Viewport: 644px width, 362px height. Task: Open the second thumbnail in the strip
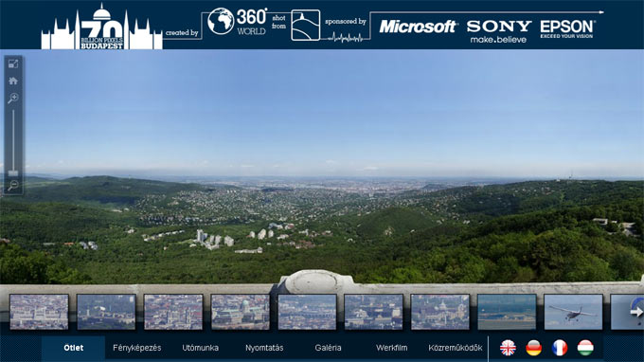pyautogui.click(x=106, y=312)
